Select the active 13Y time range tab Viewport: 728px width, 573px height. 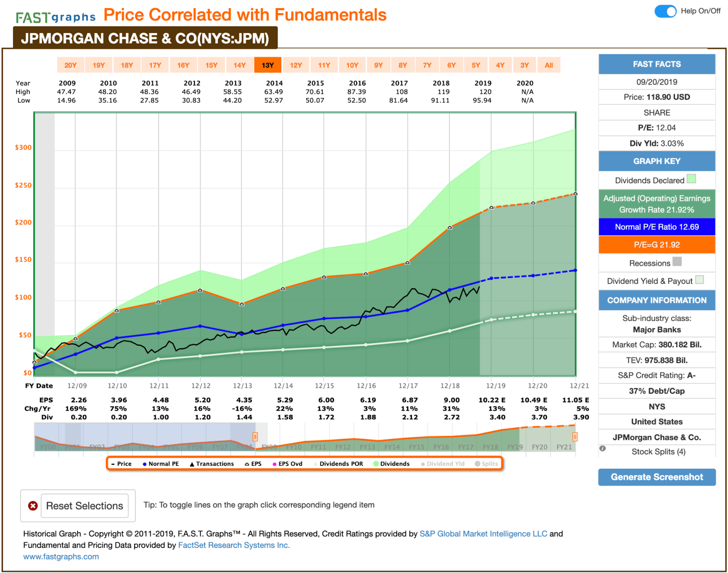268,65
